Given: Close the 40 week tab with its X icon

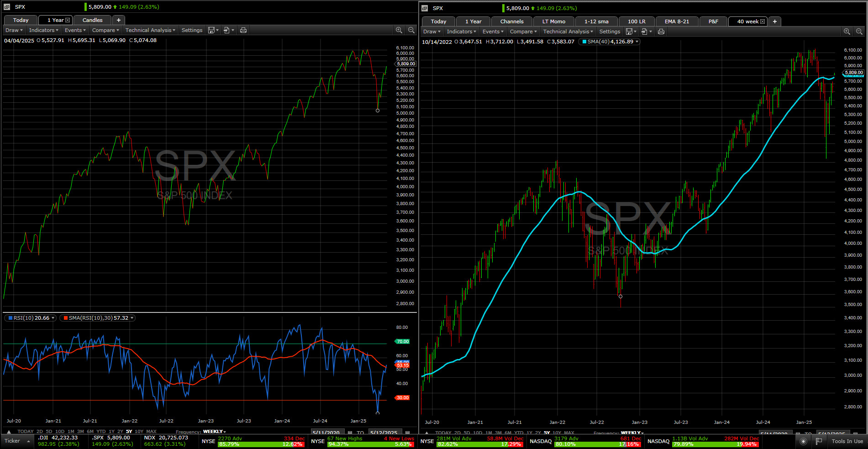Looking at the screenshot, I should [x=762, y=21].
